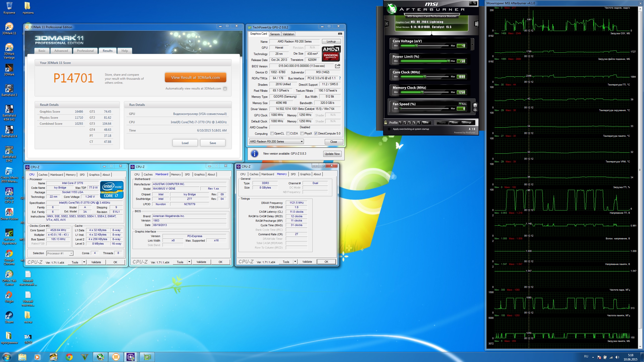
Task: Expand the Processor #1 selection dropdown
Action: point(71,253)
